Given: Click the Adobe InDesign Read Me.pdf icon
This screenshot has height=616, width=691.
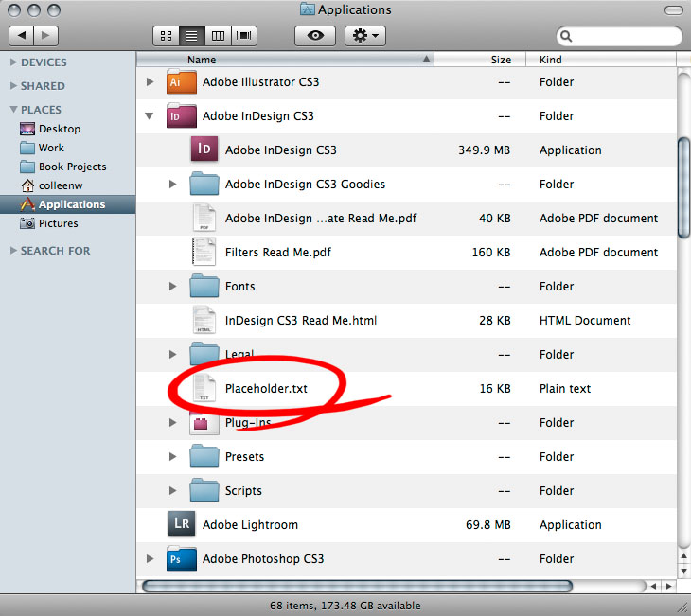Looking at the screenshot, I should point(204,218).
